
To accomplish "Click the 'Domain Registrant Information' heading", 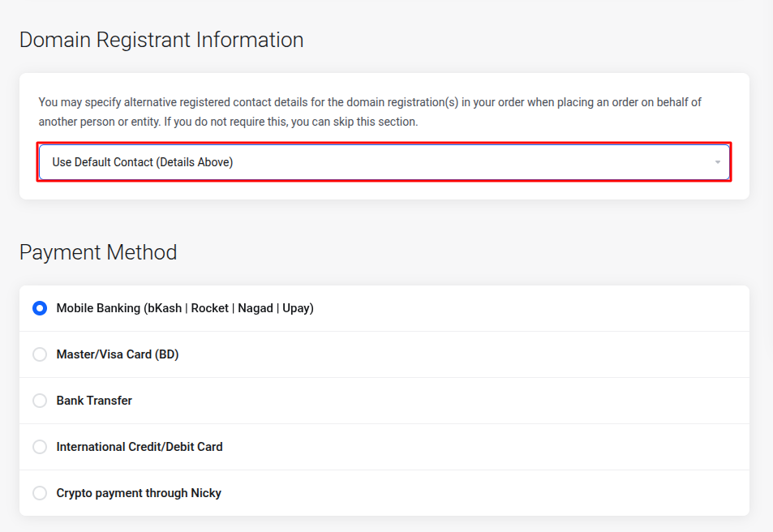I will [161, 40].
